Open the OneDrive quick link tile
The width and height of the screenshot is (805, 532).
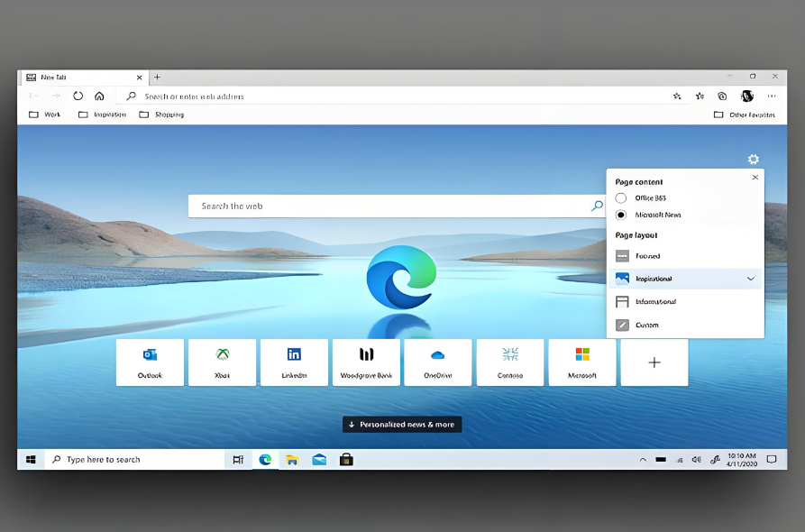coord(438,362)
